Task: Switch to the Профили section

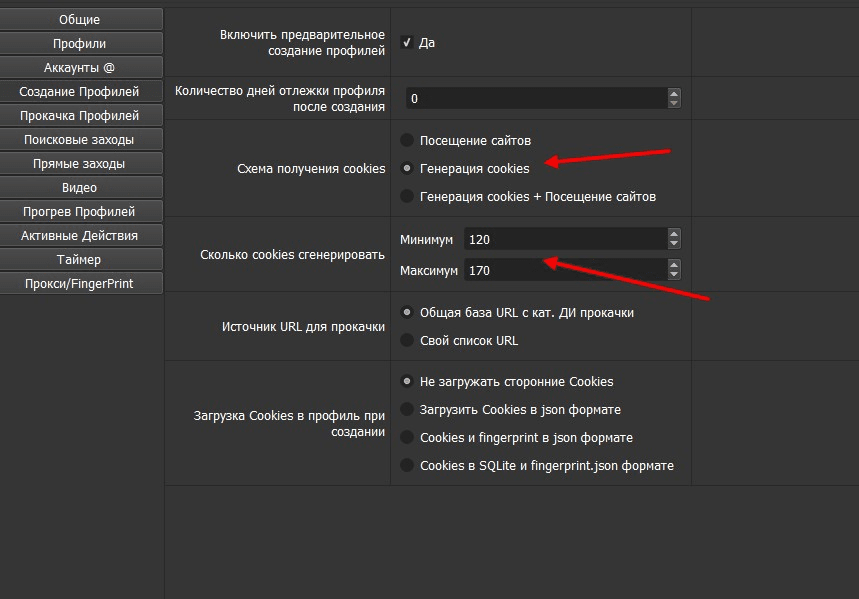Action: pyautogui.click(x=80, y=43)
